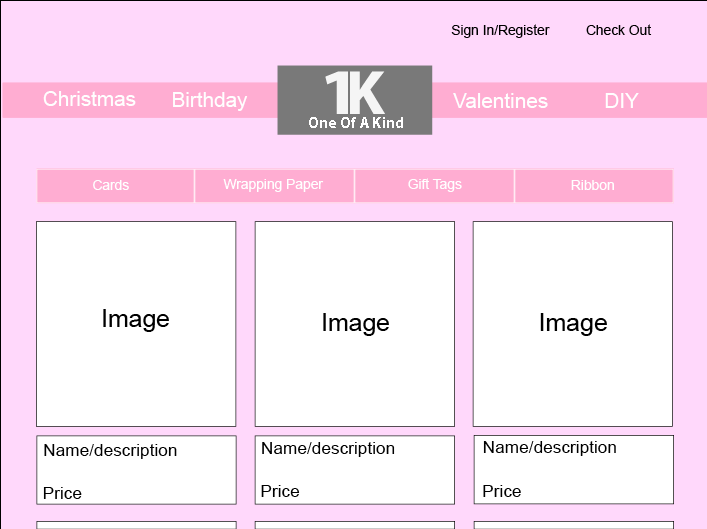The height and width of the screenshot is (529, 707).
Task: Click the 1K One Of A Kind logo
Action: (x=354, y=100)
